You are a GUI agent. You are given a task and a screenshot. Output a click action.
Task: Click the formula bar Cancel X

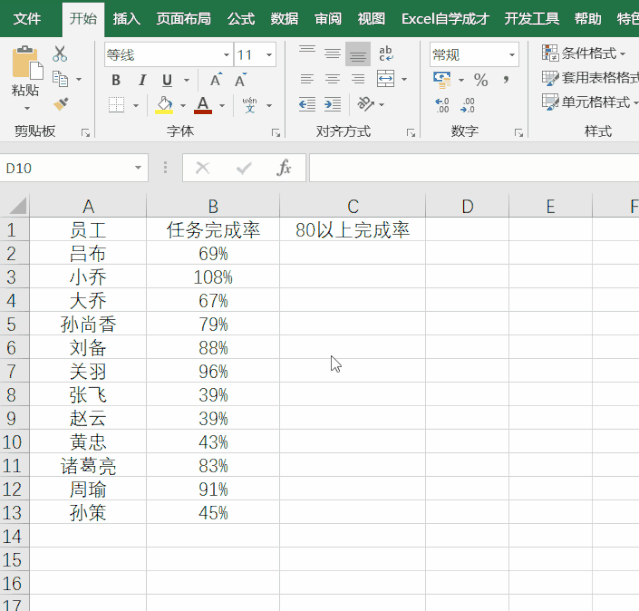pyautogui.click(x=203, y=168)
